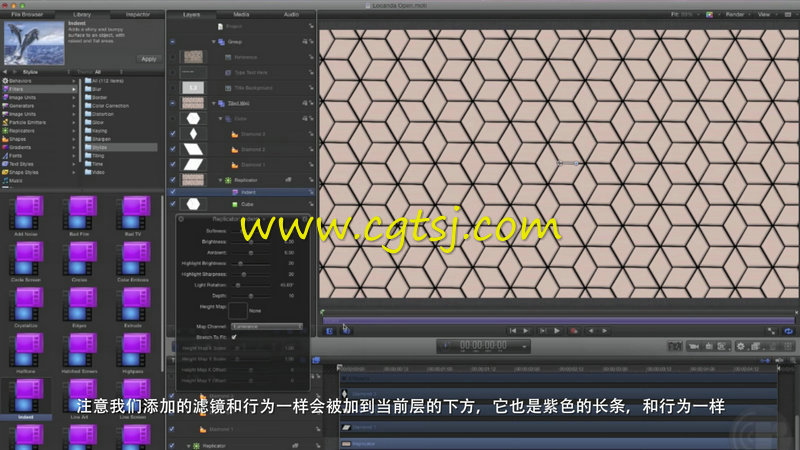Collapse the top Group layer

tap(214, 42)
